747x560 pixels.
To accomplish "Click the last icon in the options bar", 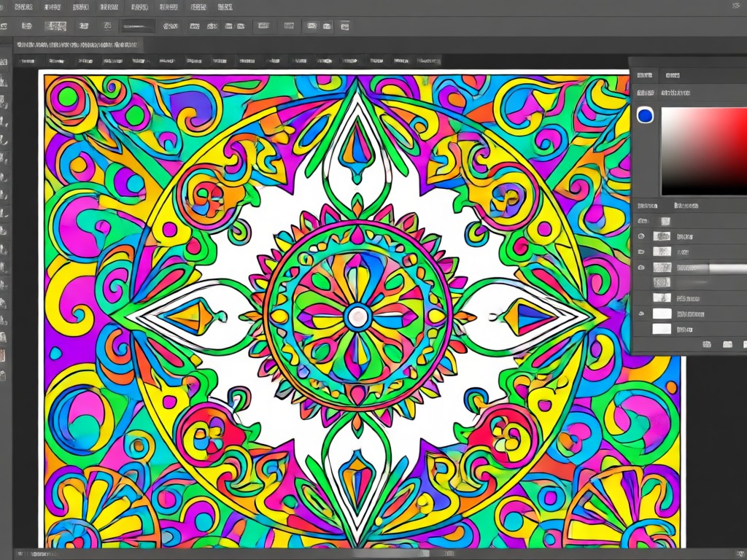I will 345,26.
